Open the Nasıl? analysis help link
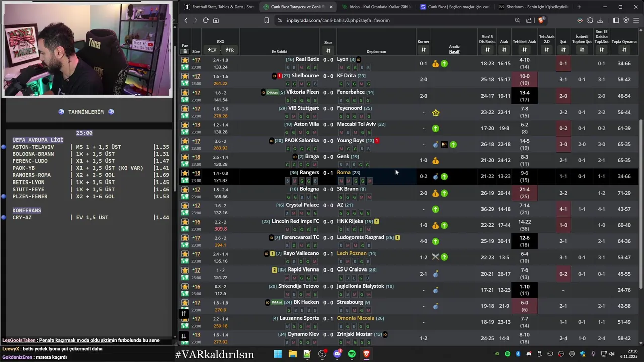The height and width of the screenshot is (362, 644). click(454, 51)
